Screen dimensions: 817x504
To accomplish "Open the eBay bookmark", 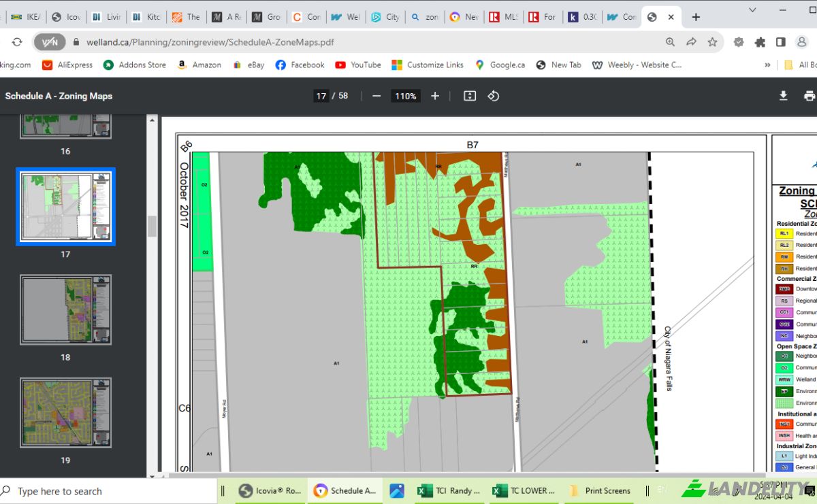I will 248,65.
